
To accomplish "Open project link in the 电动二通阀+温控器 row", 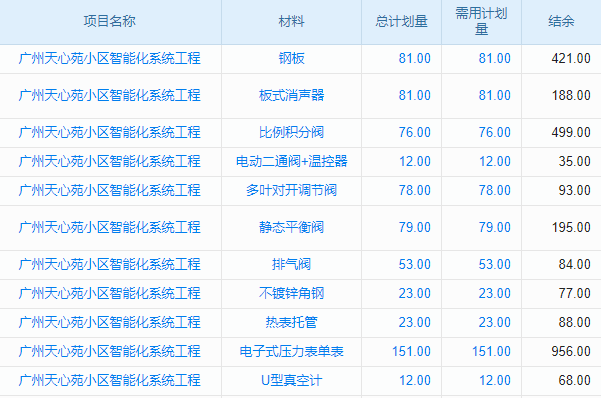I will point(110,161).
